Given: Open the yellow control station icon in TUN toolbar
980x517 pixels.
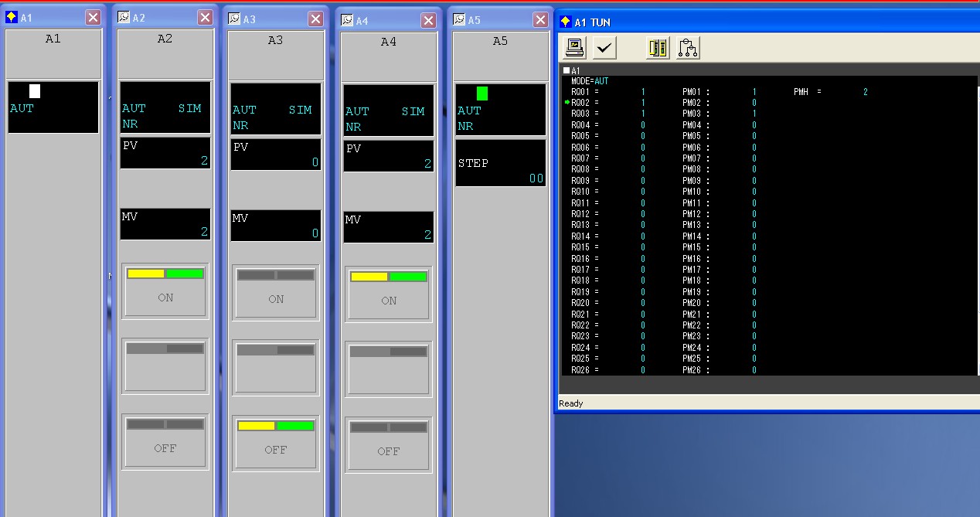Looking at the screenshot, I should click(658, 48).
